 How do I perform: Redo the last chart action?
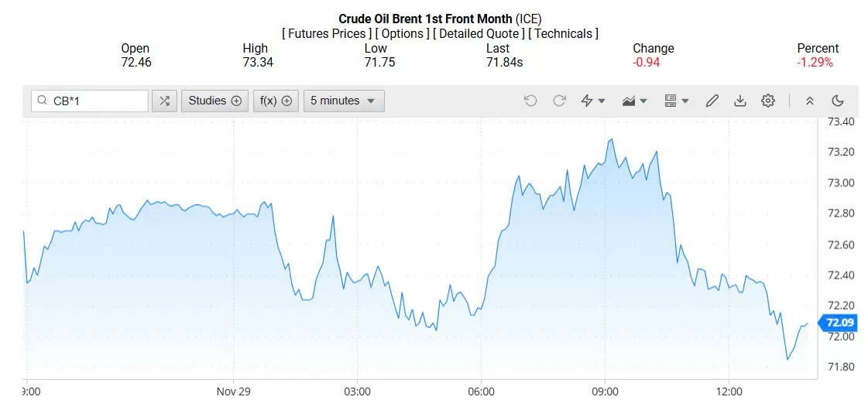[559, 101]
